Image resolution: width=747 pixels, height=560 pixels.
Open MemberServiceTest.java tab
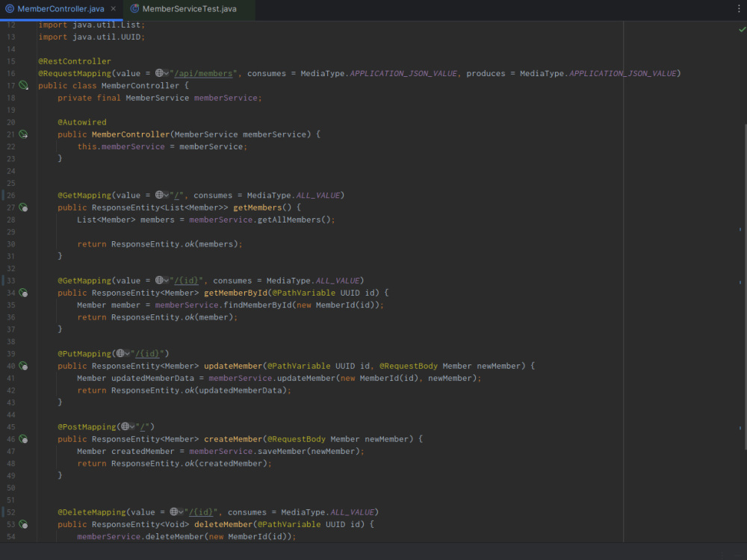coord(189,8)
